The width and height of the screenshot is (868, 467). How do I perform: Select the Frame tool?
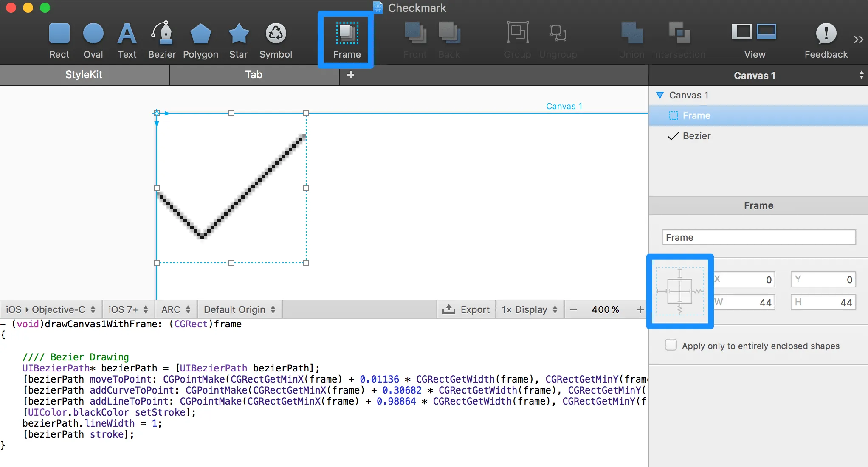coord(346,38)
